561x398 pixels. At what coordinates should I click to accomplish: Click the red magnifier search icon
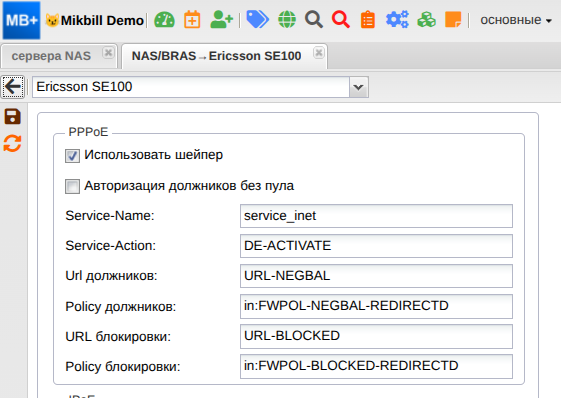[341, 20]
